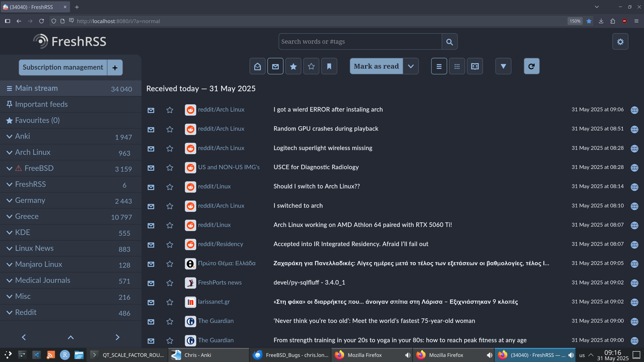Toggle favourites filter with the filled star
The height and width of the screenshot is (362, 644).
tap(293, 66)
